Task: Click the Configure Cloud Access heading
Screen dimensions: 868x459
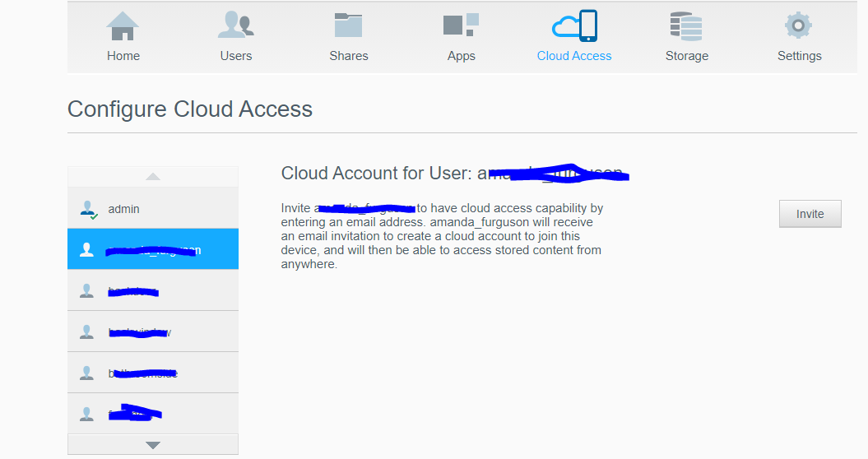Action: pyautogui.click(x=190, y=109)
